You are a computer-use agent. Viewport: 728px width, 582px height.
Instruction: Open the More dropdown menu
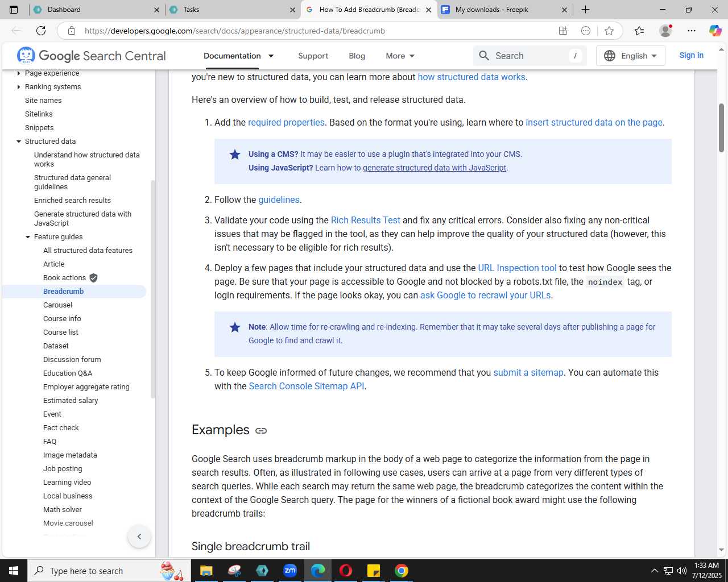click(x=400, y=56)
